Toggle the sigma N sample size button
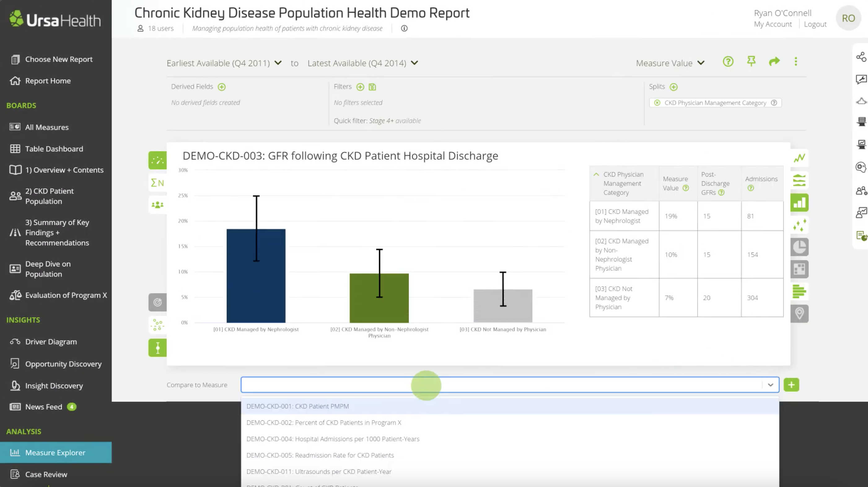 point(157,183)
